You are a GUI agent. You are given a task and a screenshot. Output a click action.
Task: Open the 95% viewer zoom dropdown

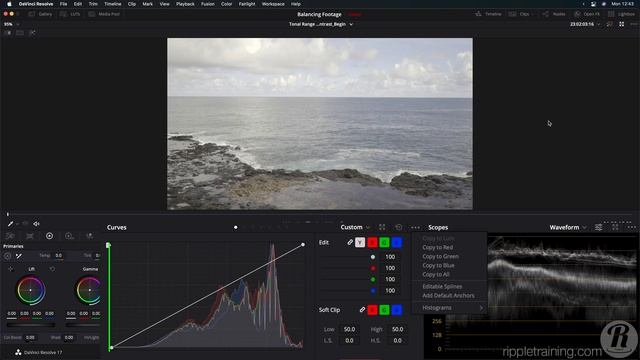tap(11, 24)
